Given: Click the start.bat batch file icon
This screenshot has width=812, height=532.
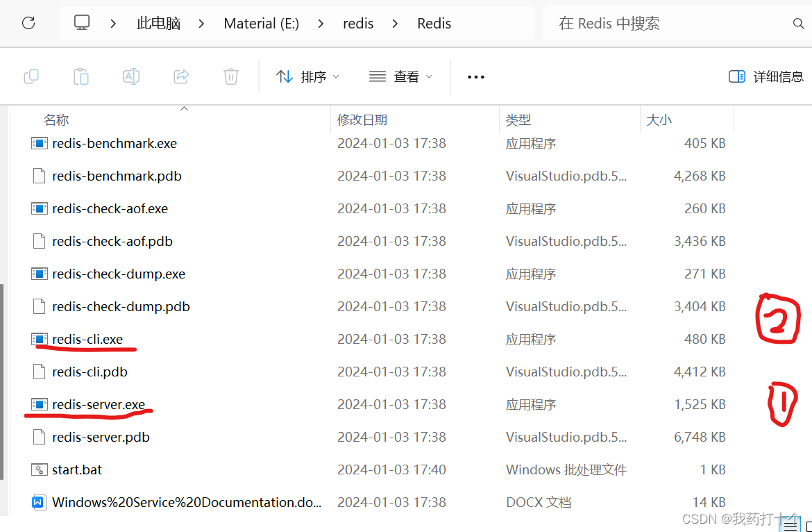Looking at the screenshot, I should (x=40, y=469).
